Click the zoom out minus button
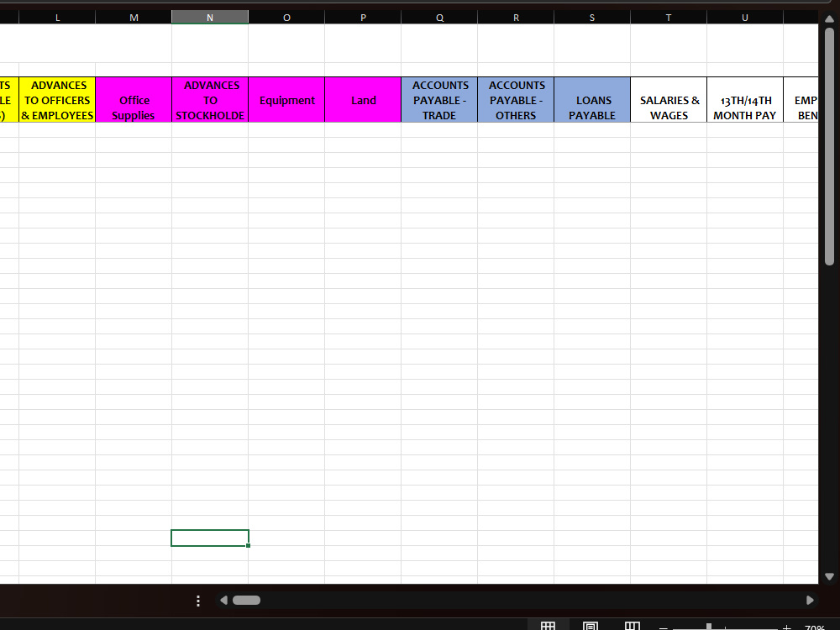 click(664, 627)
